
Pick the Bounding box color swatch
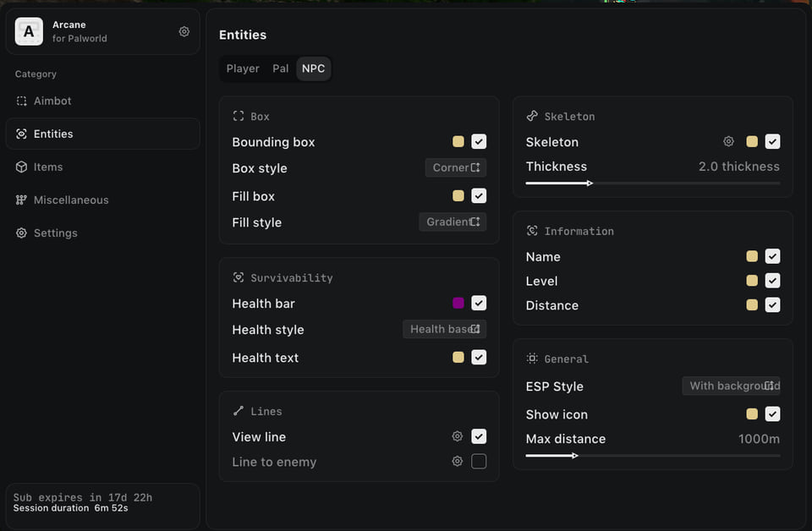point(458,141)
